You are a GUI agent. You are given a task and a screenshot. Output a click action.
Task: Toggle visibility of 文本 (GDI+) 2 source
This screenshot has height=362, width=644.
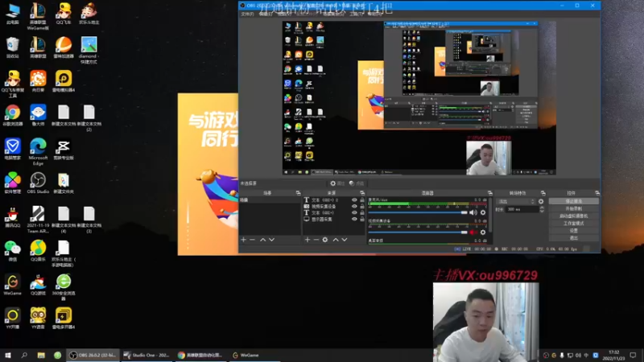point(354,200)
